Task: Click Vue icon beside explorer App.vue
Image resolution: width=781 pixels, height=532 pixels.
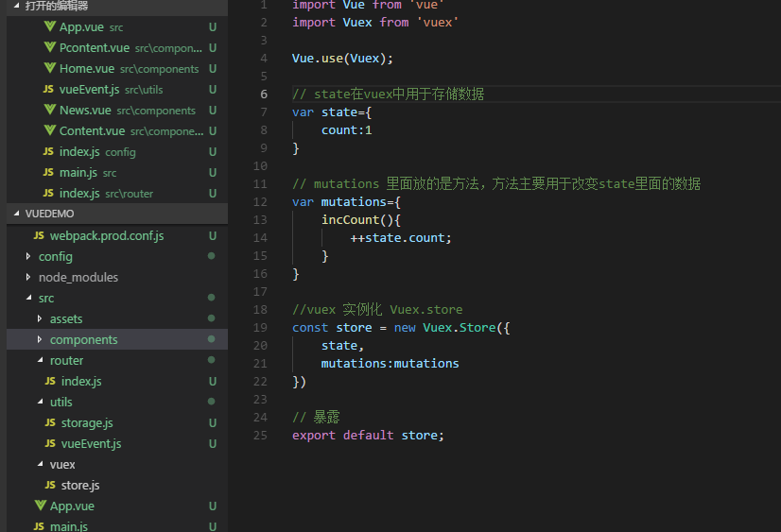Action: (x=41, y=506)
